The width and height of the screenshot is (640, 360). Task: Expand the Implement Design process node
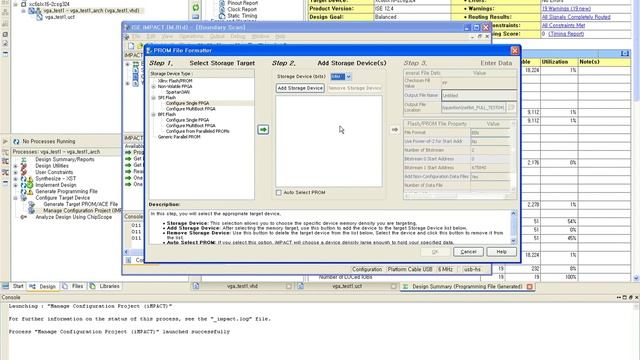[16, 185]
